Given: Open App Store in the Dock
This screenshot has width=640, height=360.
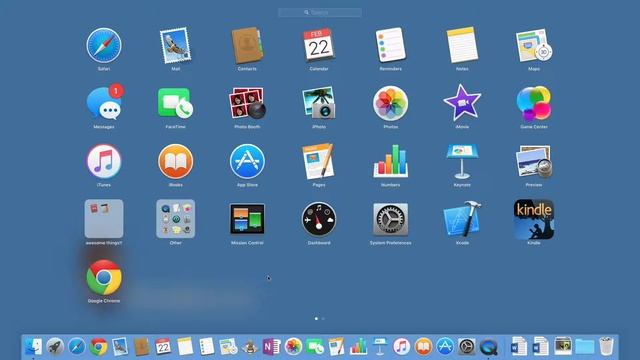Looking at the screenshot, I should (445, 347).
